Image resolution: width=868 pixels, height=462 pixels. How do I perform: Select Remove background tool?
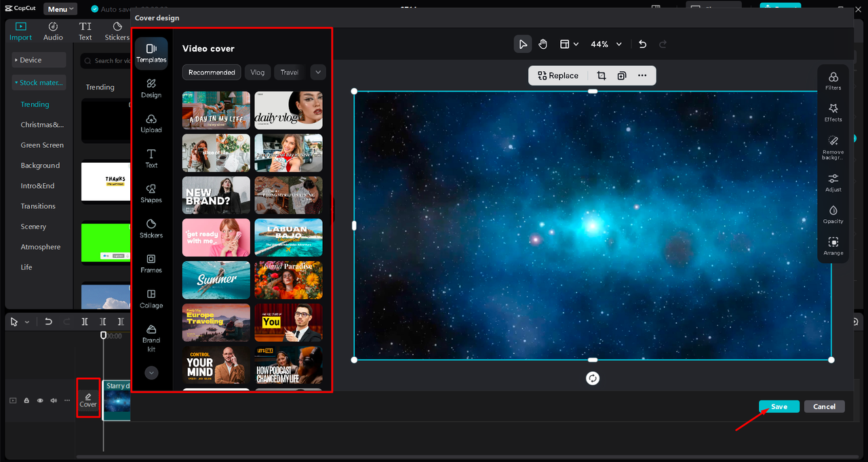pos(833,147)
